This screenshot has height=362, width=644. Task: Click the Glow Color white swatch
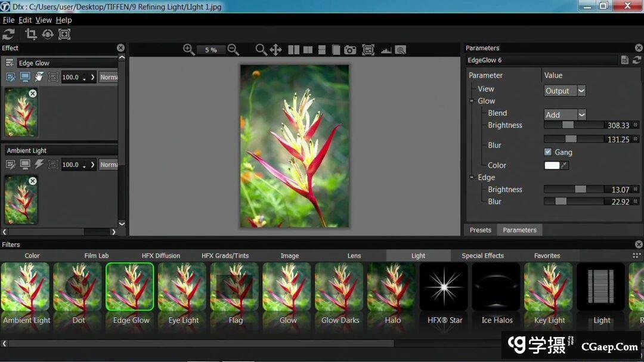click(552, 165)
